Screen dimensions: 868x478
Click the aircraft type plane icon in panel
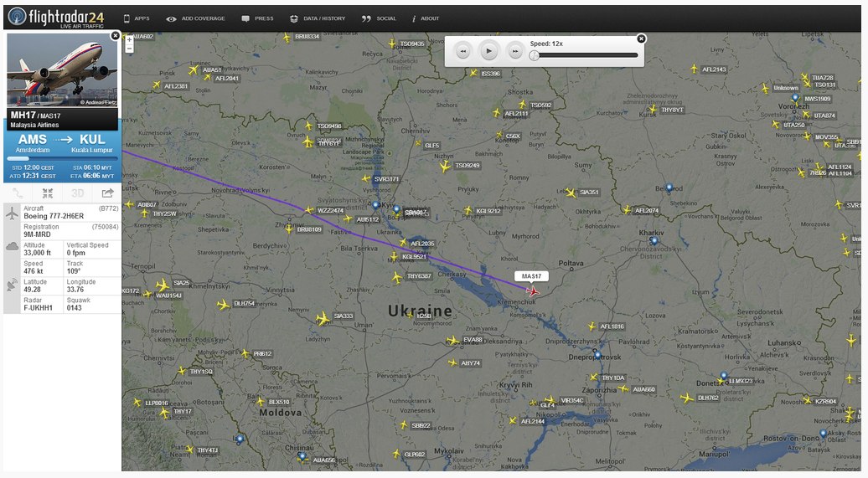pos(13,213)
